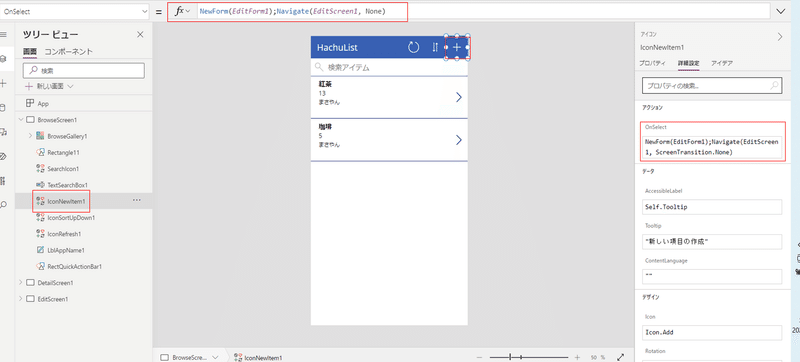The image size is (800, 362).
Task: Select IconSortUpDown1 in the tree
Action: point(71,218)
